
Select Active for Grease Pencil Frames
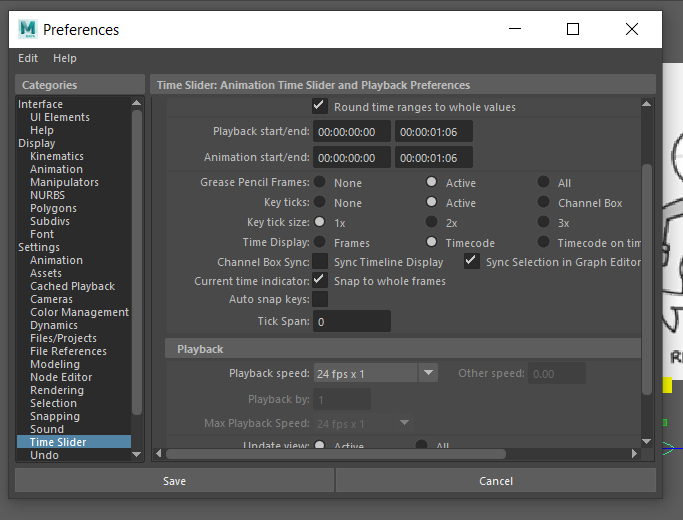click(431, 182)
